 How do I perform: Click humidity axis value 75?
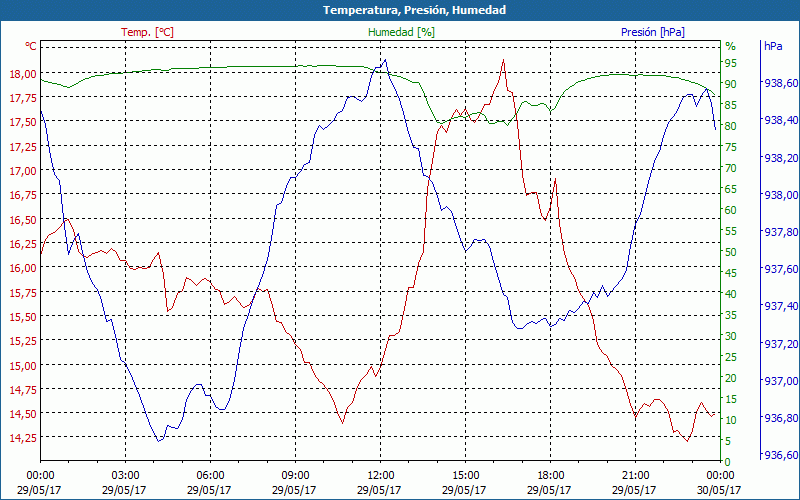coord(731,147)
